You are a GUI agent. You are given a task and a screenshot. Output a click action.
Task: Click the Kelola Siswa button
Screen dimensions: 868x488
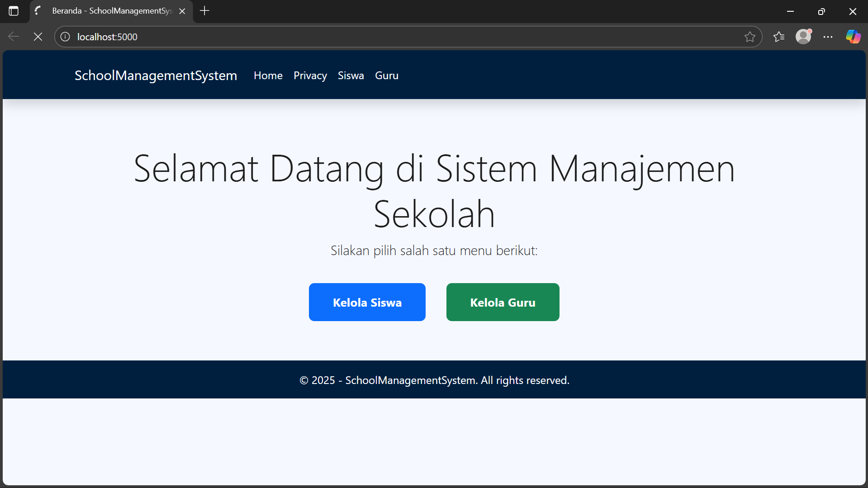tap(367, 302)
